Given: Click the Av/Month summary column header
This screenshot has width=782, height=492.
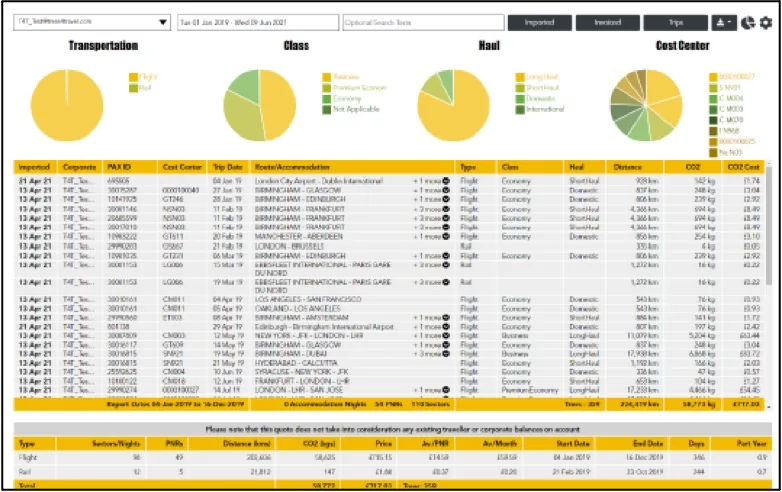Looking at the screenshot, I should coord(488,443).
